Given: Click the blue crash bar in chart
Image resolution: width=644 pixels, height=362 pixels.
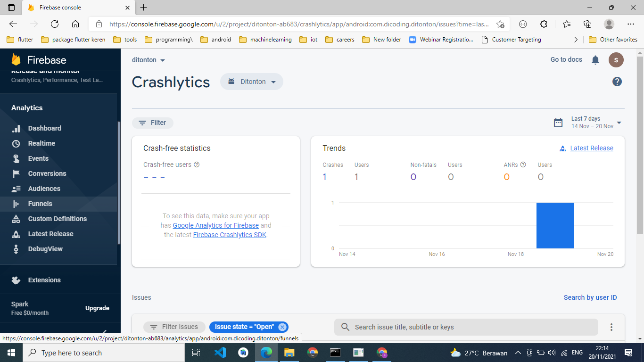Looking at the screenshot, I should [555, 225].
